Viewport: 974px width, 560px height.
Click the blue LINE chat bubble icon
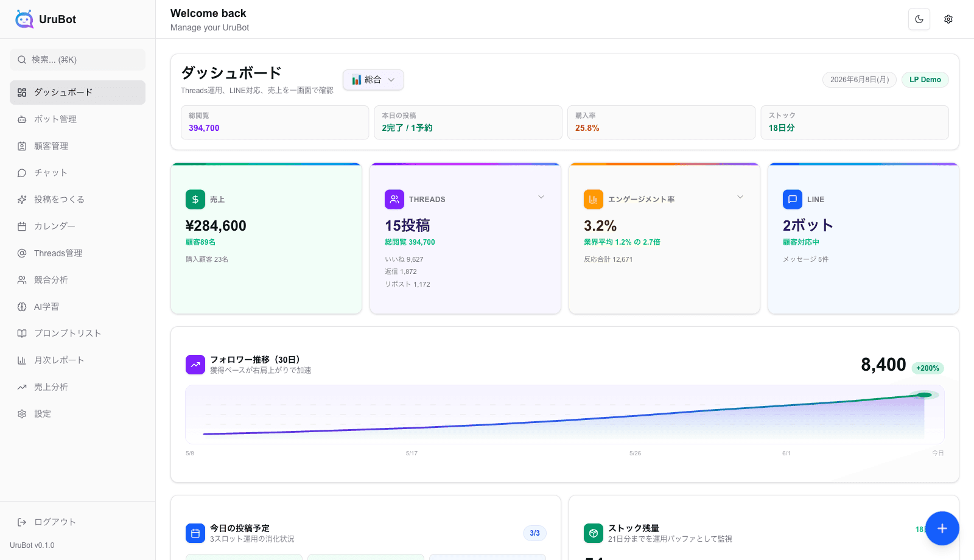793,200
